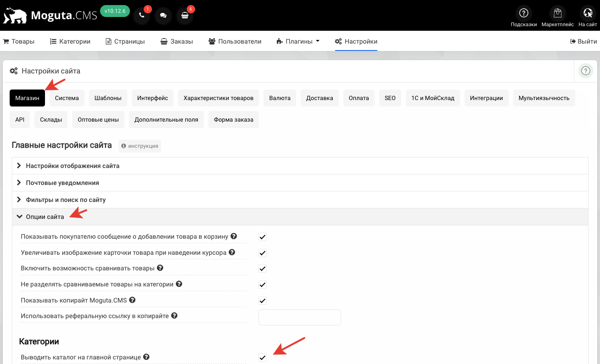Open the orders basket icon with badge
600x364 pixels.
coord(185,15)
